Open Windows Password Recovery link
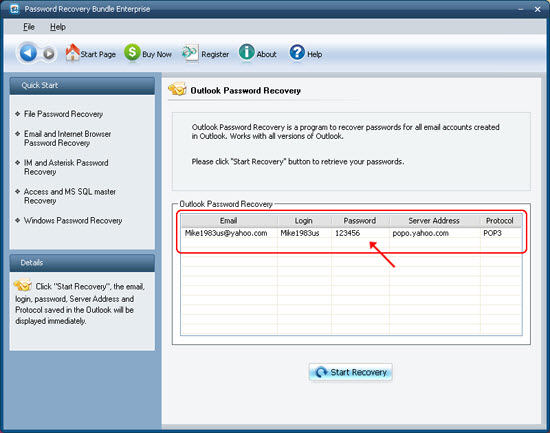550x433 pixels. (73, 220)
